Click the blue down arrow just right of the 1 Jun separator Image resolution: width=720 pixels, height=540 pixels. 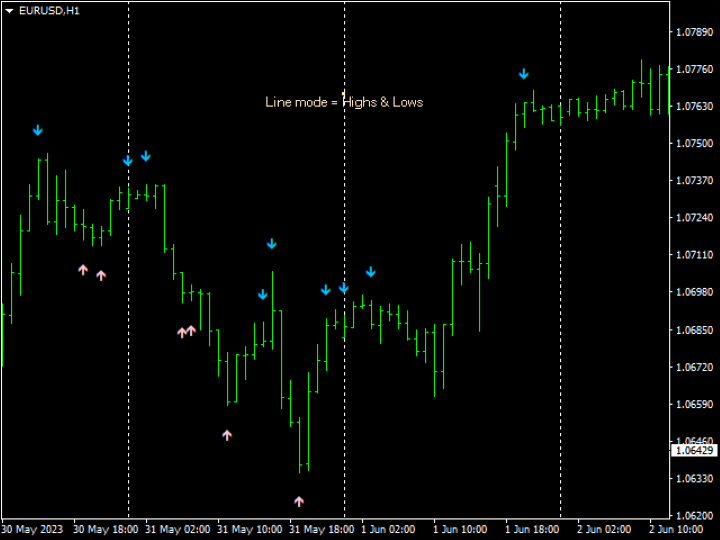[371, 272]
